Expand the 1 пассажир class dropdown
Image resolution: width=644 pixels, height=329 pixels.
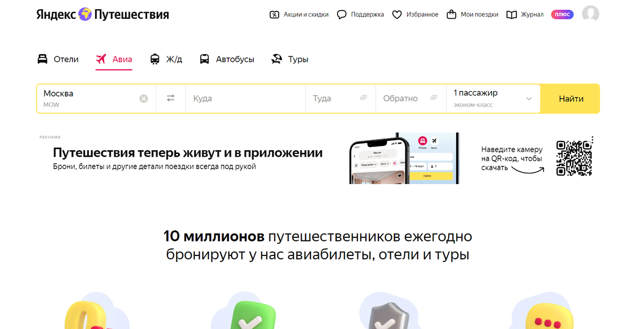(x=493, y=99)
